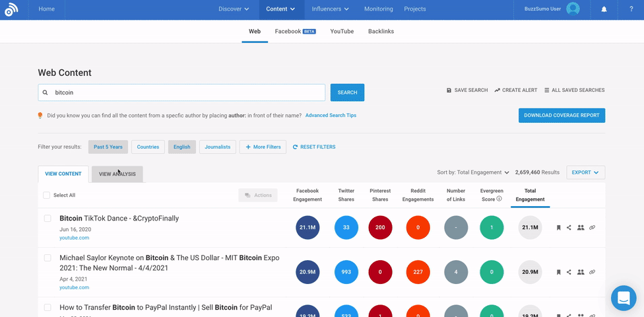Share the Bitcoin TikTok Dance article
Screen dimensions: 644x317
[x=569, y=228]
